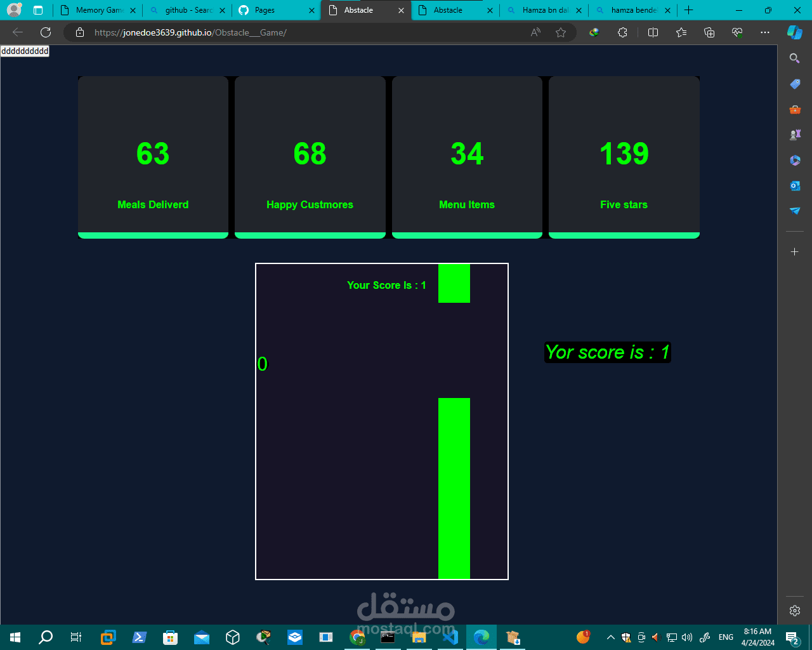Open the Extensions puzzle icon

622,32
